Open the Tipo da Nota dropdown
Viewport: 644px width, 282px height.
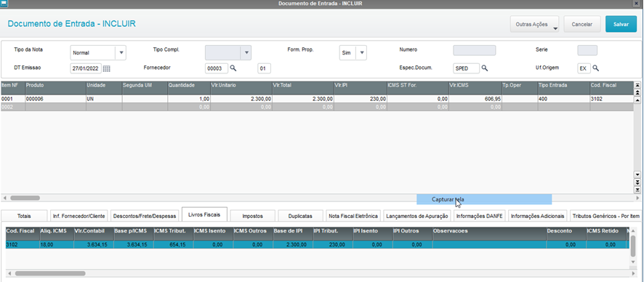click(121, 52)
